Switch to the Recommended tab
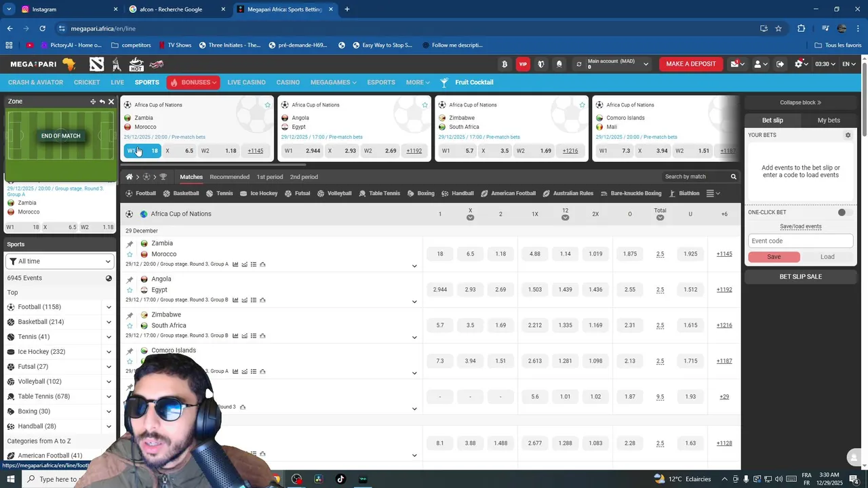 pyautogui.click(x=229, y=177)
